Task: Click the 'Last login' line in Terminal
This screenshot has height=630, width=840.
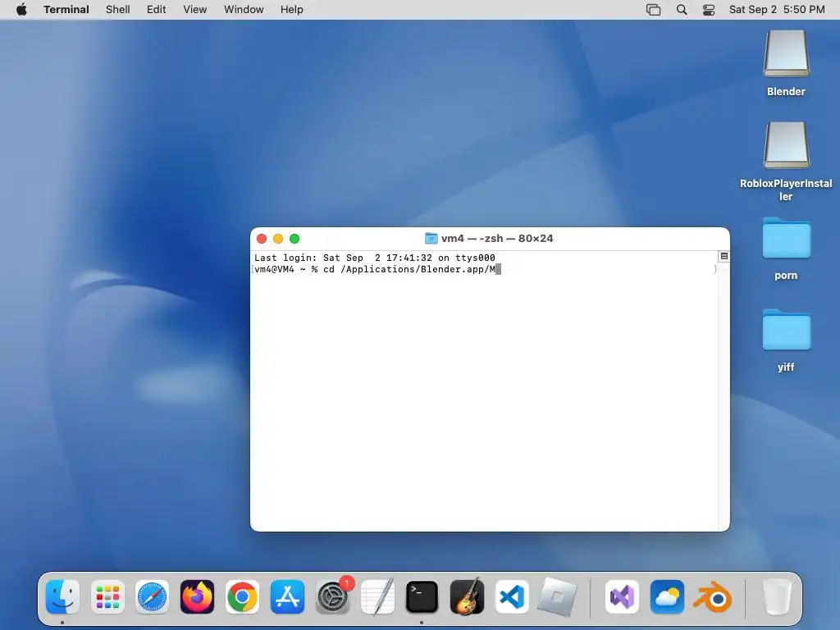Action: click(374, 258)
